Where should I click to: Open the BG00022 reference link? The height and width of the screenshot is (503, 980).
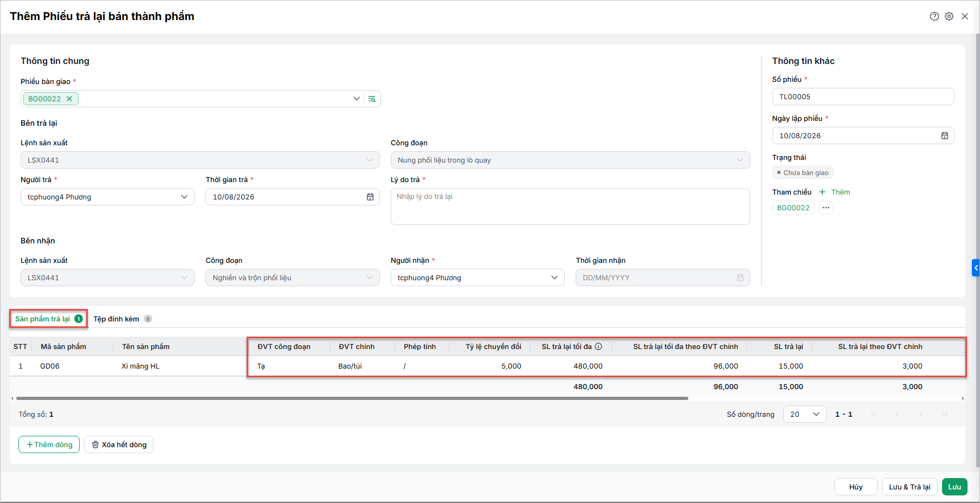pyautogui.click(x=793, y=208)
